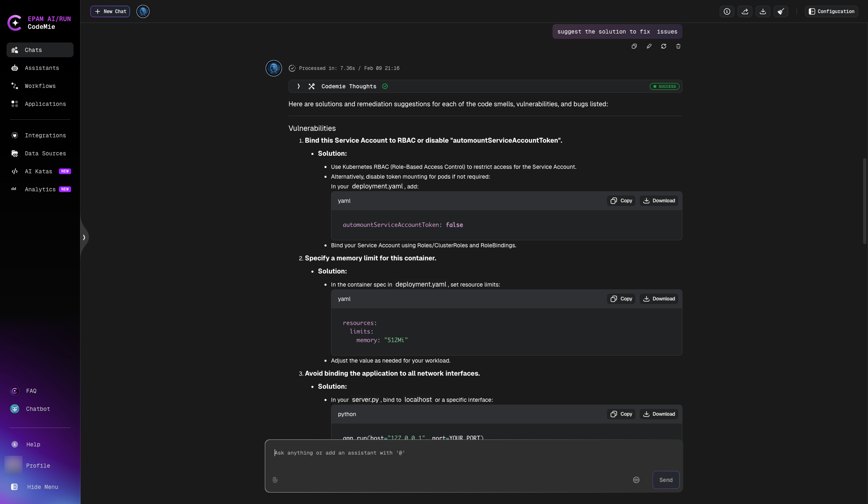This screenshot has width=868, height=504.
Task: Click the share chat icon
Action: coord(745,11)
